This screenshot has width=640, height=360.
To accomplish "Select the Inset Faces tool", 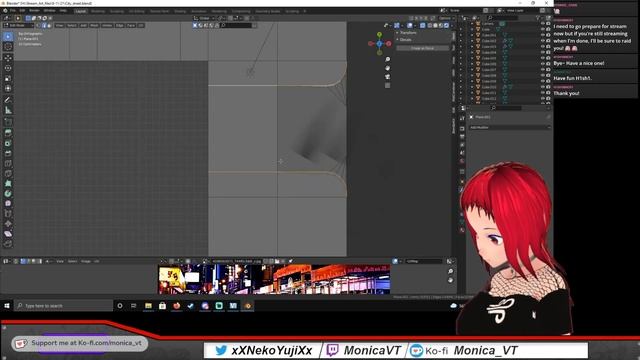I will [8, 143].
